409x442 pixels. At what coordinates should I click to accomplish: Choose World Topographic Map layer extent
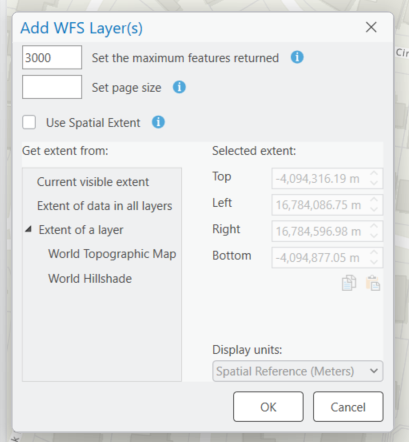[112, 254]
